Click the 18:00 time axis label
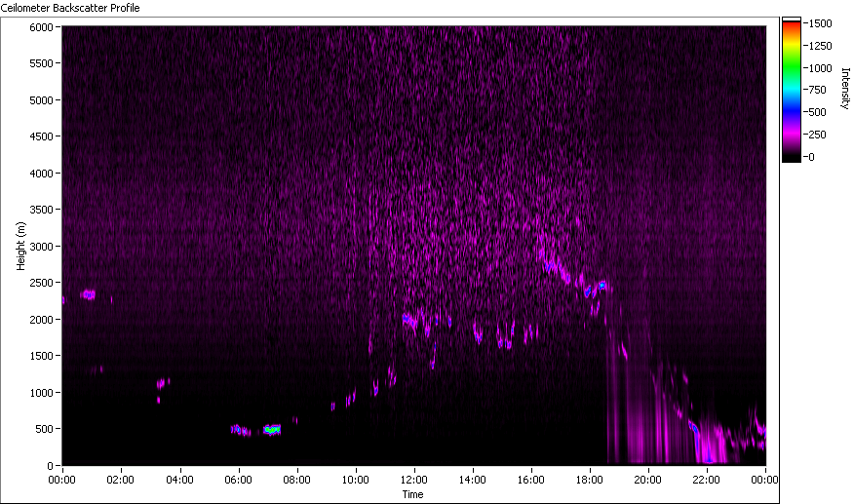The width and height of the screenshot is (854, 504). click(x=589, y=480)
